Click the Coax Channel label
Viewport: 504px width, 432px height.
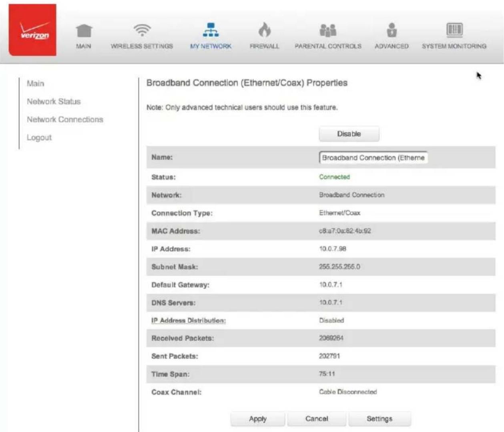176,392
